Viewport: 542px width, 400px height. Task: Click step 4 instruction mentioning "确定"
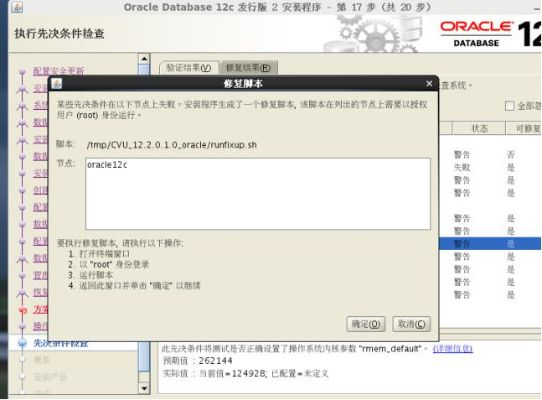(x=134, y=286)
